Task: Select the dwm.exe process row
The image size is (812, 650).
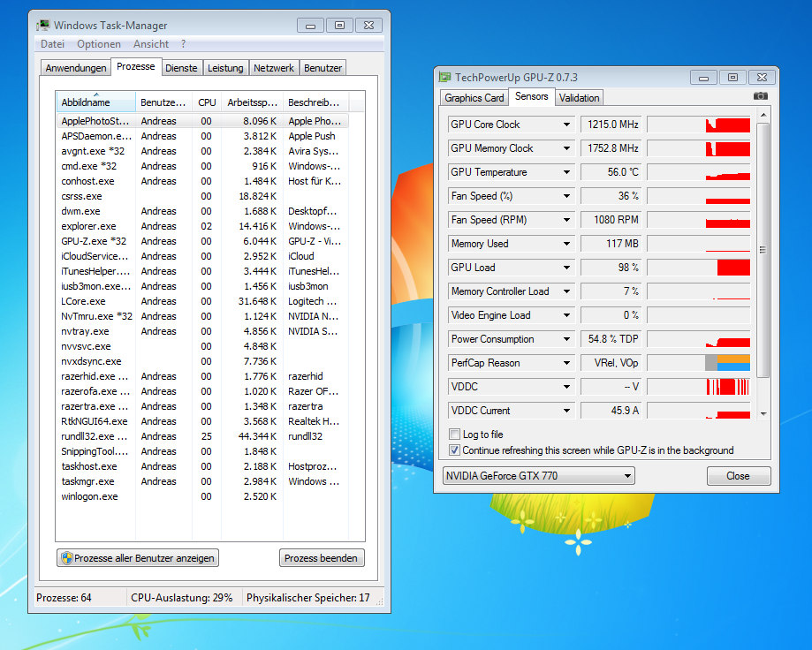Action: (202, 211)
